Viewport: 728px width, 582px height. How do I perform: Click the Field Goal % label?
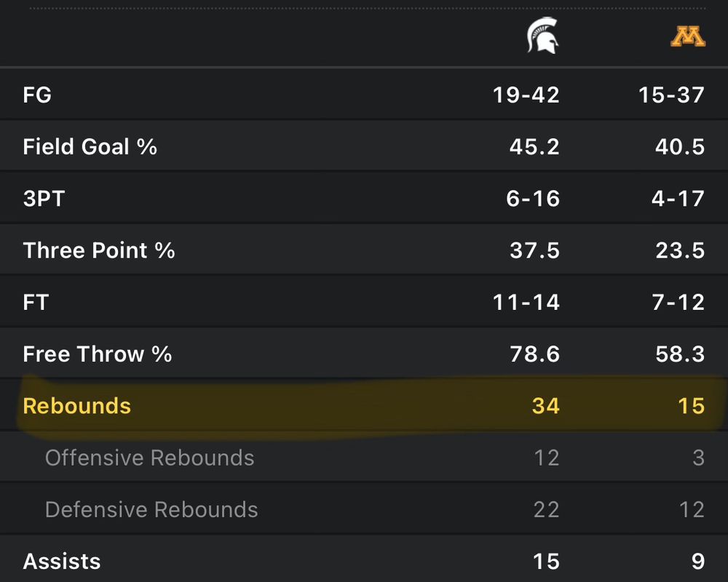point(90,147)
